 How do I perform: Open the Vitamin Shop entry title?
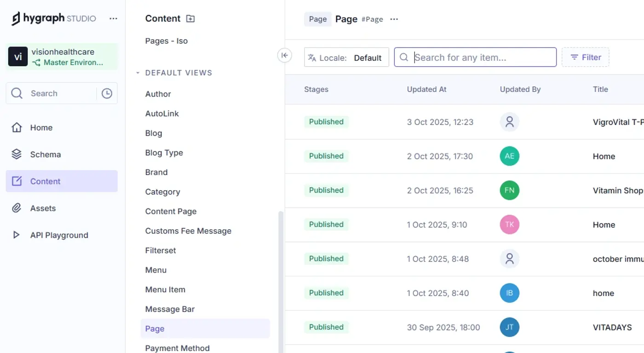click(618, 190)
